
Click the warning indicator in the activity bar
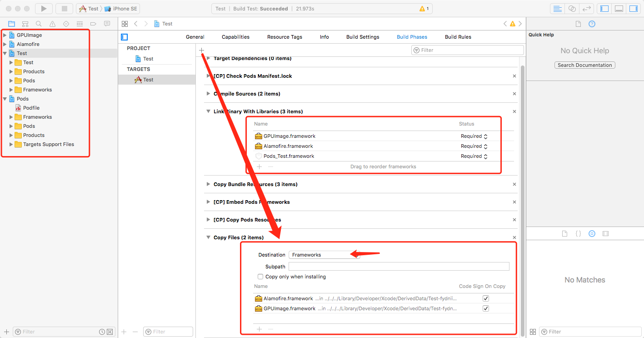tap(424, 9)
